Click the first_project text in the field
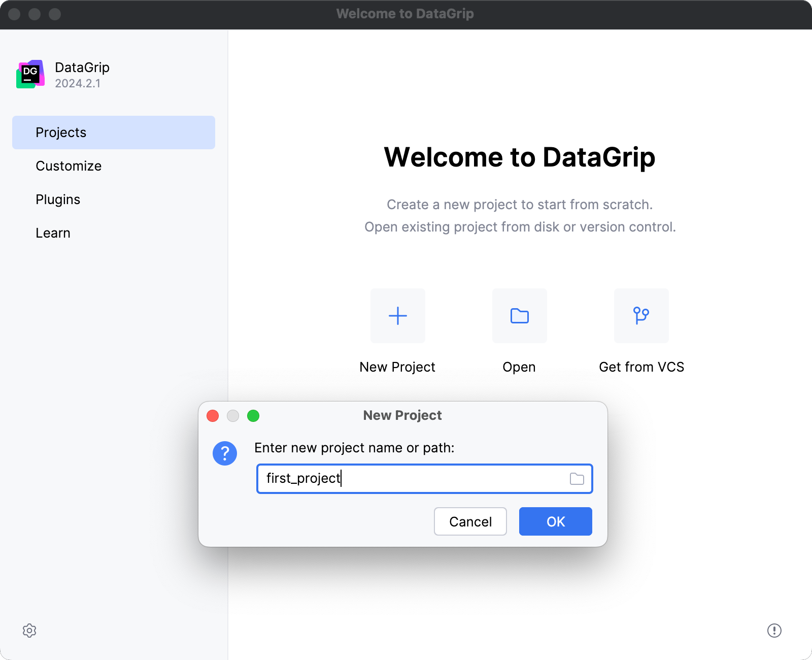This screenshot has width=812, height=660. pyautogui.click(x=302, y=479)
